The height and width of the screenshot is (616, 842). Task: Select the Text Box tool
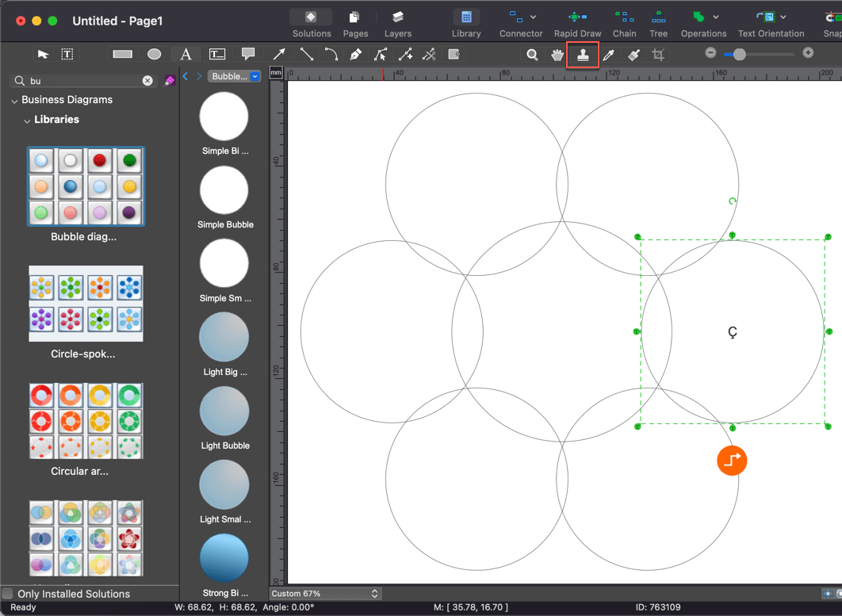217,54
